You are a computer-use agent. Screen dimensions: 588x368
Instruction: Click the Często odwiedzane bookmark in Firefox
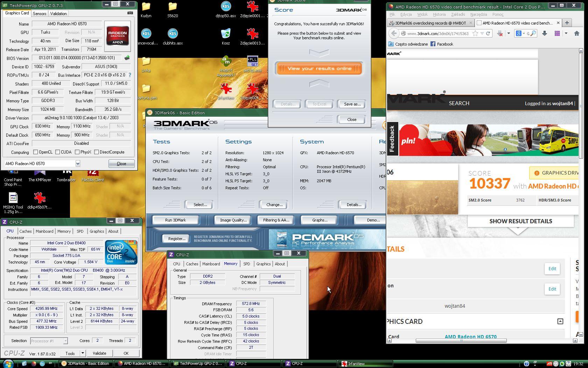tap(408, 44)
